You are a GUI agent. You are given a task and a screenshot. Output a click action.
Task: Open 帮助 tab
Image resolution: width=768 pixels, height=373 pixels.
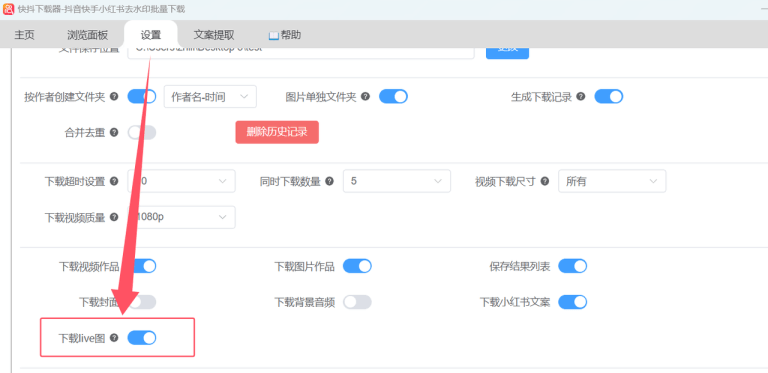285,35
